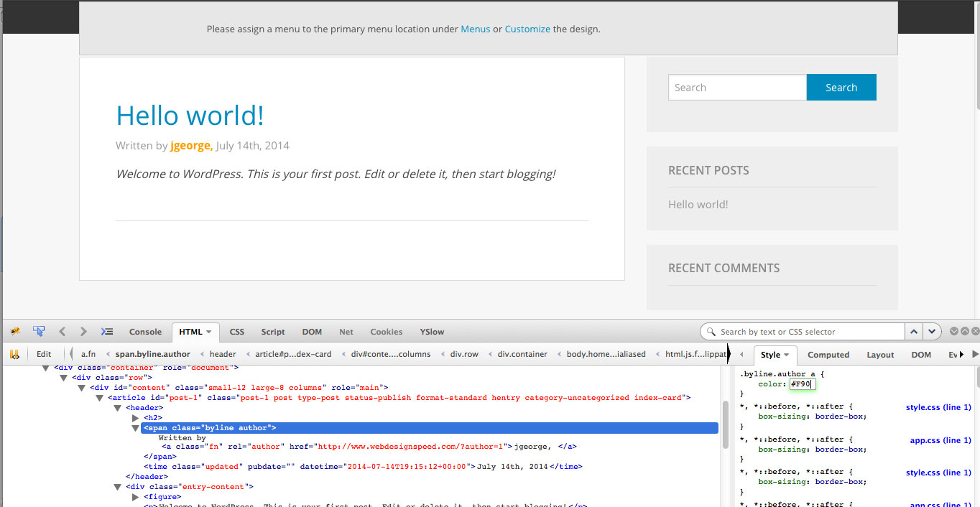This screenshot has width=980, height=507.
Task: Select the time class updated row
Action: [363, 467]
